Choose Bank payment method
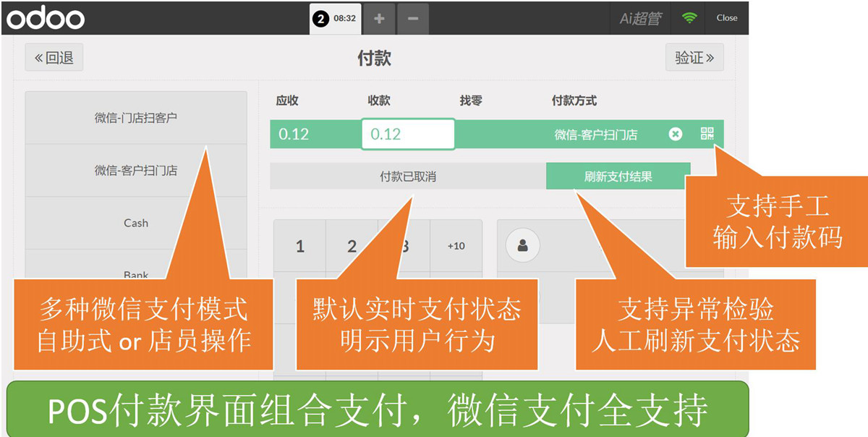Screen dimensions: 868x437 [x=136, y=274]
